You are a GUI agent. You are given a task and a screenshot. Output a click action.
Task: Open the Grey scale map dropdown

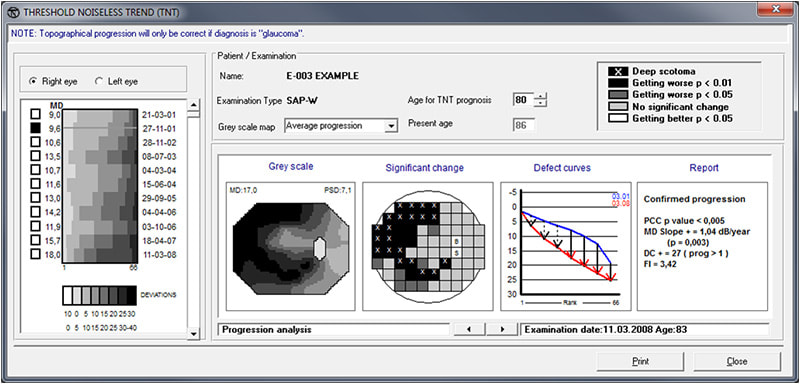391,126
